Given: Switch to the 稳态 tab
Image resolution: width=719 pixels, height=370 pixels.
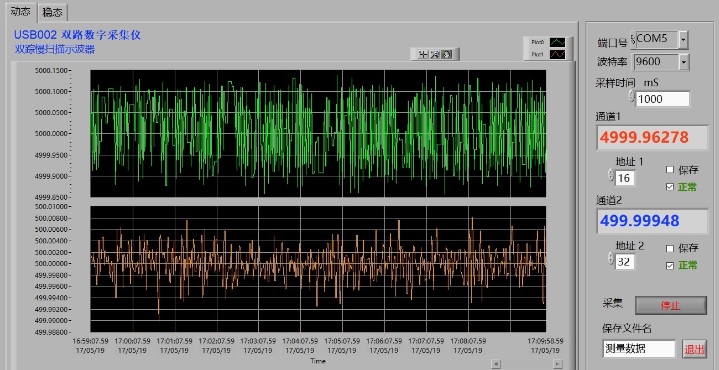Looking at the screenshot, I should [52, 12].
